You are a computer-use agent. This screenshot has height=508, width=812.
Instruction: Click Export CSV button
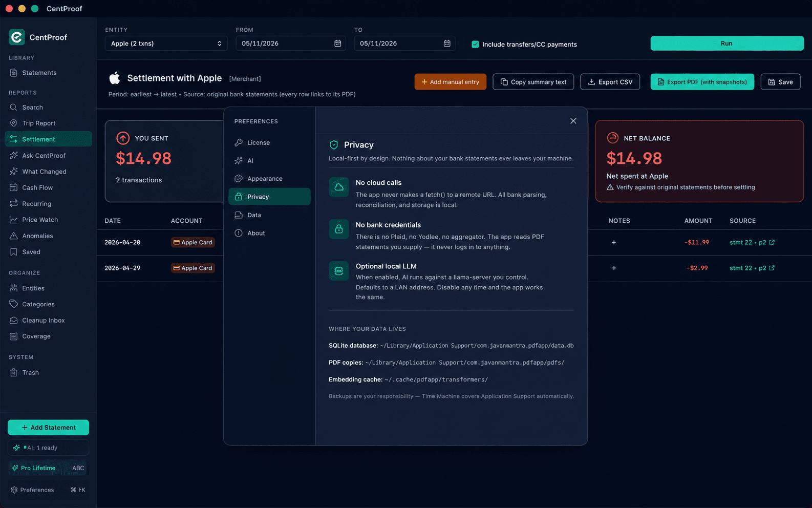tap(610, 82)
